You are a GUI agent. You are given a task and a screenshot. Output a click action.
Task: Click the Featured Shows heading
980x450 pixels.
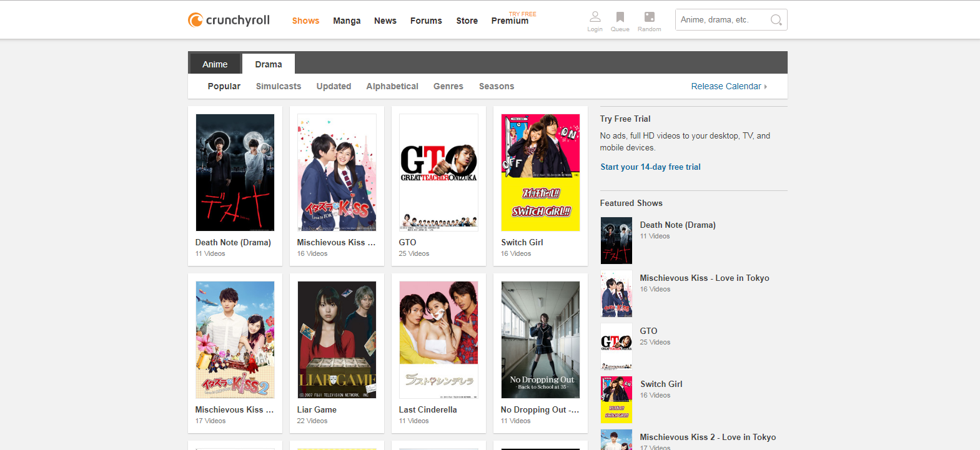coord(631,203)
